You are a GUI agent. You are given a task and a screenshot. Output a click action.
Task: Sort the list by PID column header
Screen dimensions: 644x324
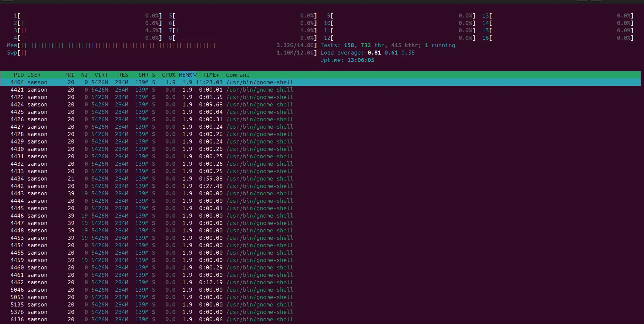(19, 75)
